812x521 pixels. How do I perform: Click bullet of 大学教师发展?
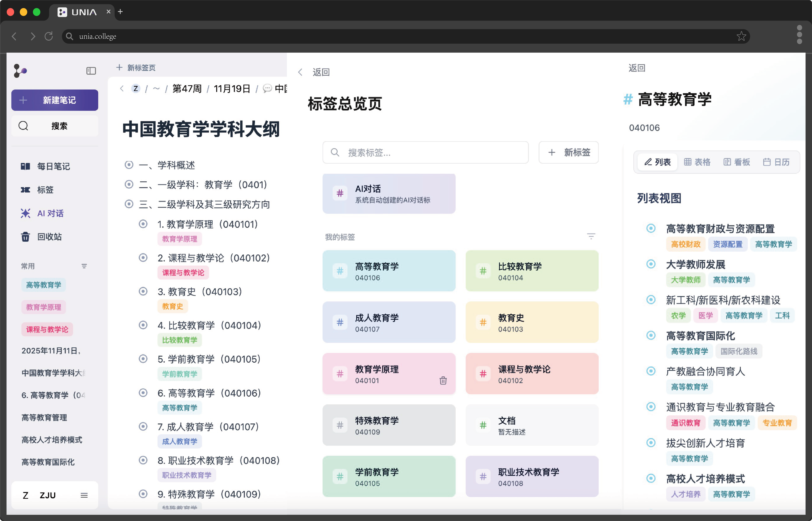tap(651, 264)
